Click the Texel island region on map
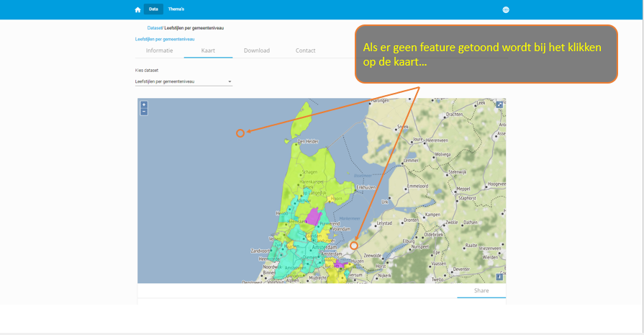 pyautogui.click(x=301, y=120)
